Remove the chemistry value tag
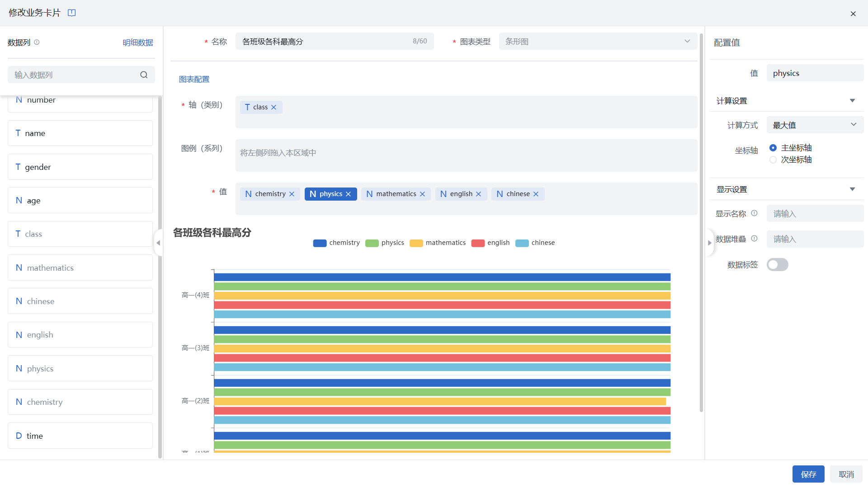The image size is (868, 488). (292, 194)
